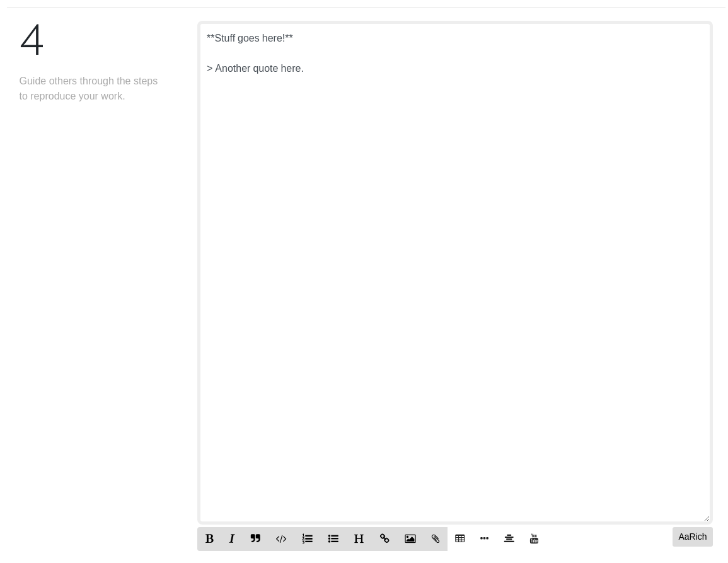The width and height of the screenshot is (728, 563).
Task: Insert a hyperlink with the link icon
Action: pos(384,538)
